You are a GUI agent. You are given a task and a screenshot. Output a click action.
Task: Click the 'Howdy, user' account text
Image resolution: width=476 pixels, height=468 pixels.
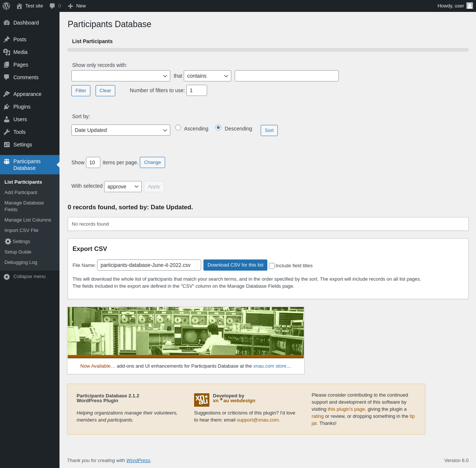(x=451, y=6)
